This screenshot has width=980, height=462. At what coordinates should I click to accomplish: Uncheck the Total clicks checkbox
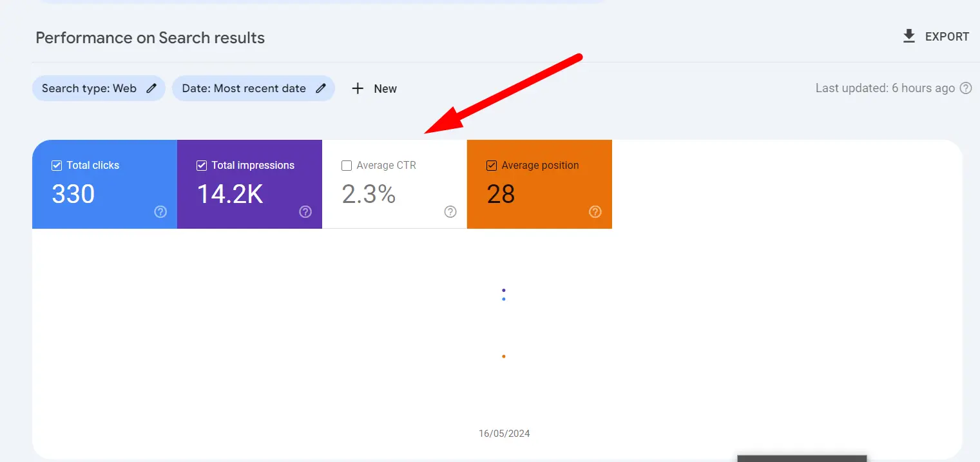(x=57, y=166)
